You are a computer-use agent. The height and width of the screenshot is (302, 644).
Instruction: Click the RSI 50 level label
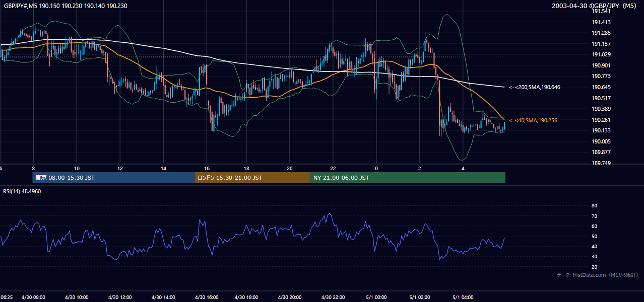pyautogui.click(x=594, y=236)
